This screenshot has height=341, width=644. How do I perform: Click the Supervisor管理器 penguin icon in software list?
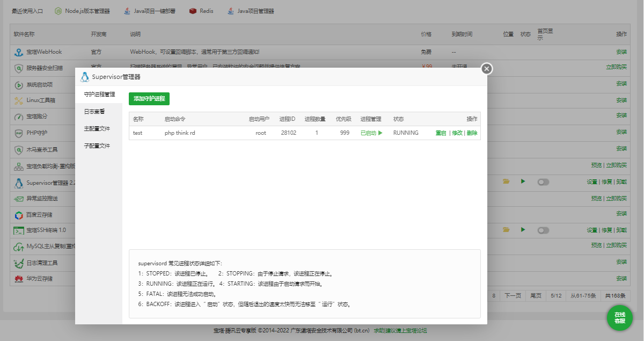[x=18, y=182]
